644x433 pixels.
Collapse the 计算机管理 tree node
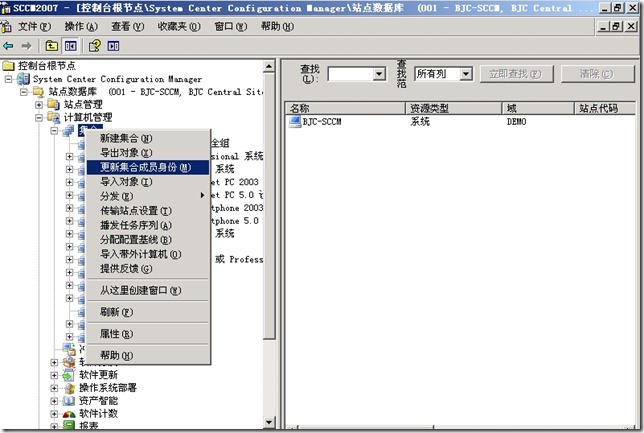[x=39, y=117]
